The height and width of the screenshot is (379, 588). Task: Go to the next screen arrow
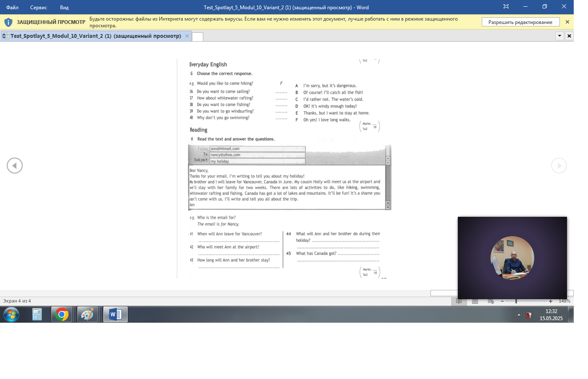(x=559, y=166)
